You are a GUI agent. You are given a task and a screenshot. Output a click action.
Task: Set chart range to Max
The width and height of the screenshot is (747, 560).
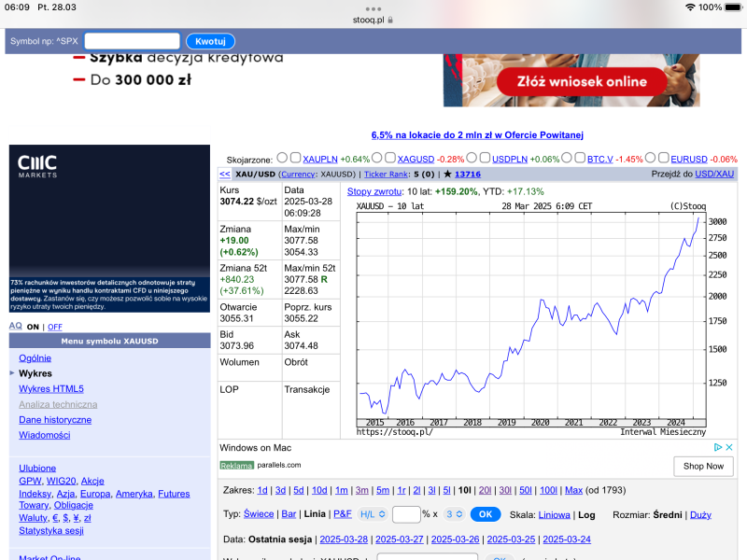[573, 490]
